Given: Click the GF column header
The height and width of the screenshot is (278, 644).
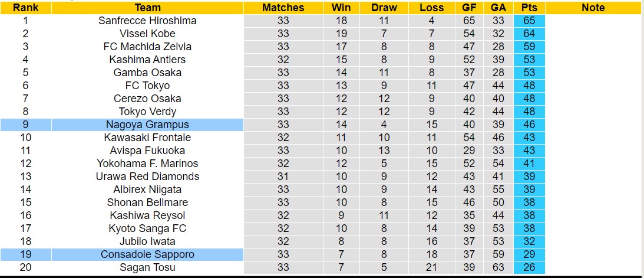Looking at the screenshot, I should 469,8.
